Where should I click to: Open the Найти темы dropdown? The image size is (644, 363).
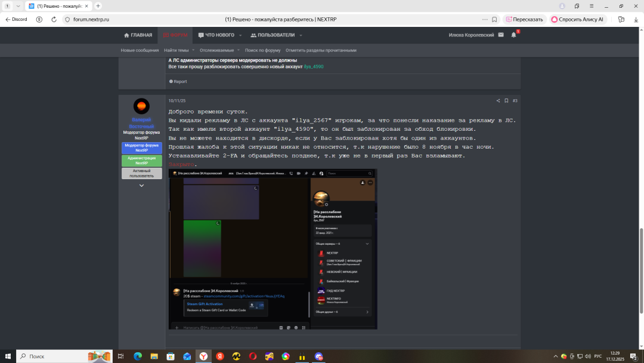(179, 50)
